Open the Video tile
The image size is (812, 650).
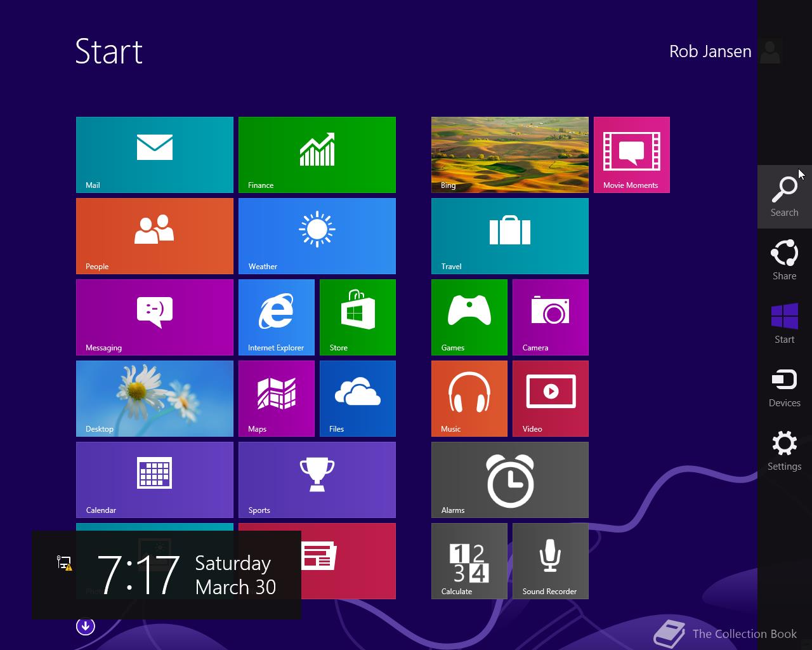(551, 399)
